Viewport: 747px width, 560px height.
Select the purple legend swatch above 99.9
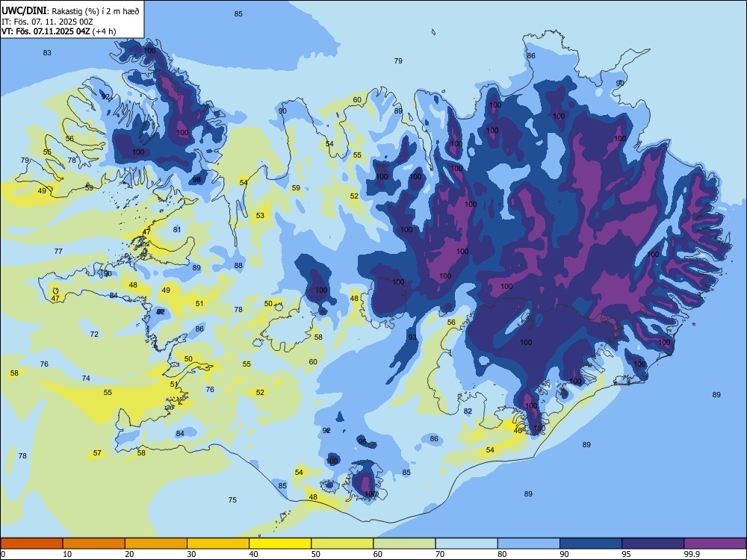pos(715,544)
